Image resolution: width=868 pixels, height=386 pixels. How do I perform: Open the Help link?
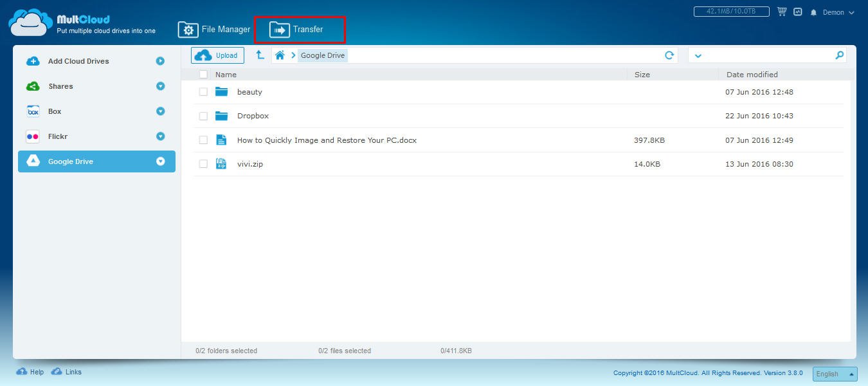37,372
